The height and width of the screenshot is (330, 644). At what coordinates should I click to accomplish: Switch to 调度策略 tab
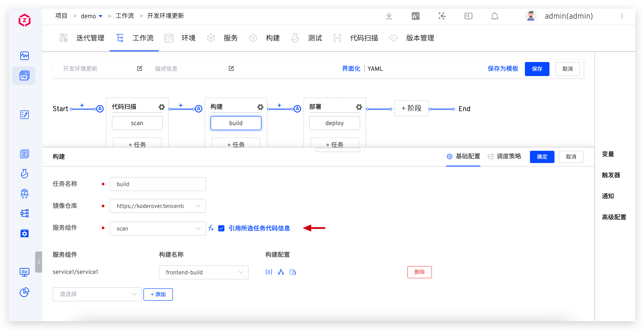coord(504,156)
